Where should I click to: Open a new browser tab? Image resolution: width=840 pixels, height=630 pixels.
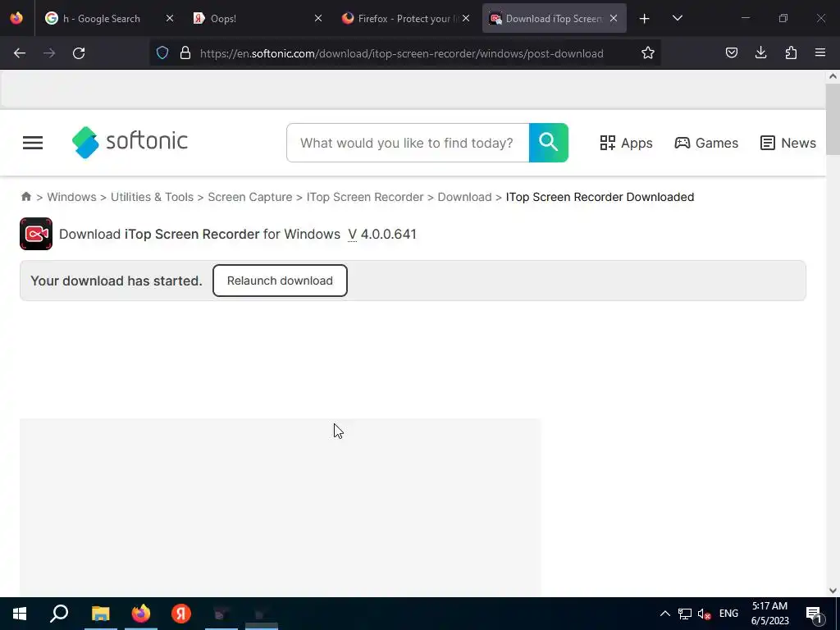click(x=645, y=19)
